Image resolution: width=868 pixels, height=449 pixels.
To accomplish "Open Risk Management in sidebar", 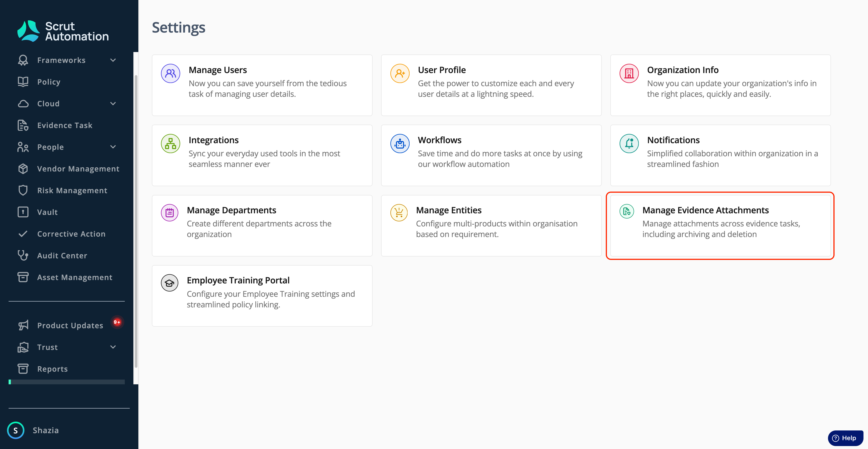I will [72, 190].
